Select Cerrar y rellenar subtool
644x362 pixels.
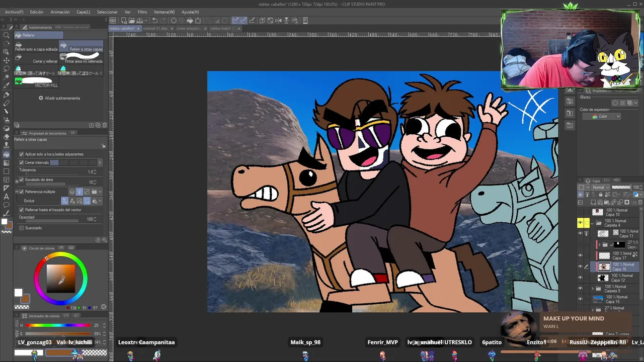click(36, 58)
